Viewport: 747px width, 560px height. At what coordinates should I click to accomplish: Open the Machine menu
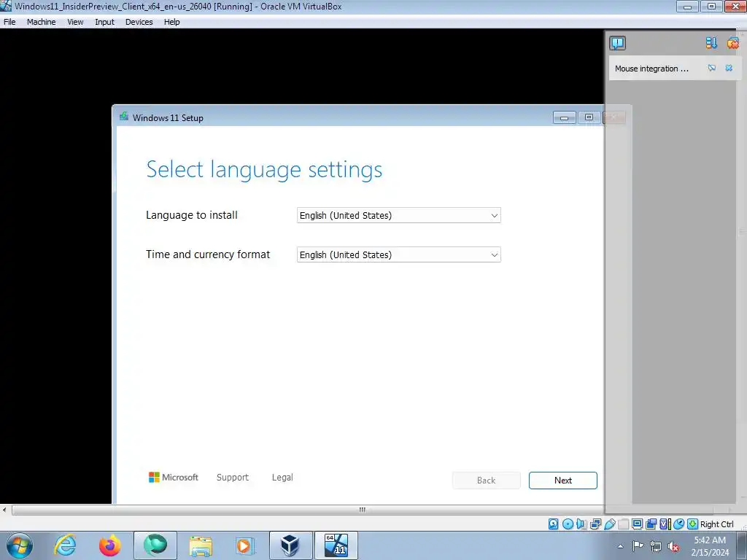click(41, 22)
